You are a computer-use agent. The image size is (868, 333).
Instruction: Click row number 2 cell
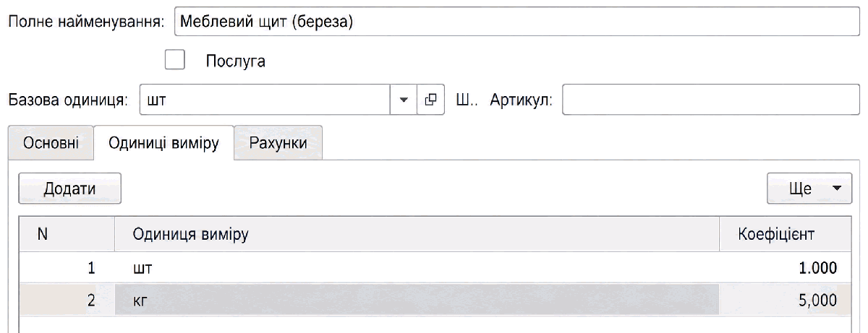coord(67,300)
